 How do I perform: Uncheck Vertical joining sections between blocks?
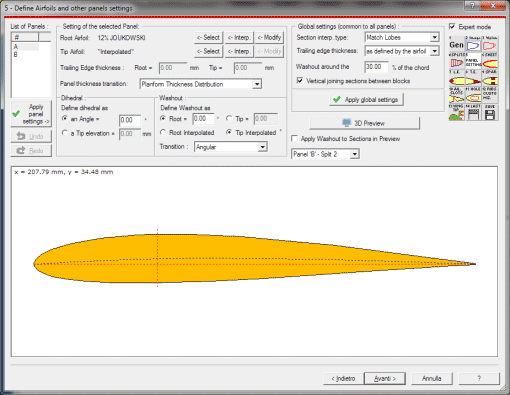(x=300, y=81)
